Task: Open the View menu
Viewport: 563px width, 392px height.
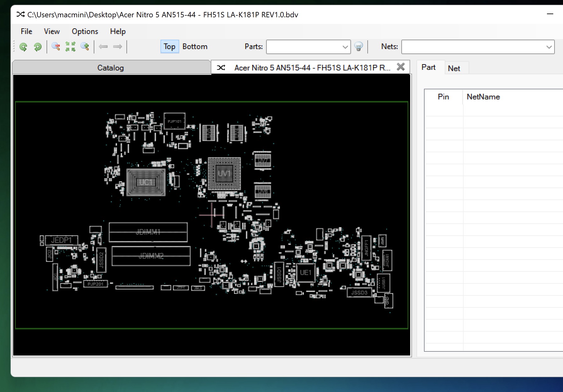Action: pos(52,31)
